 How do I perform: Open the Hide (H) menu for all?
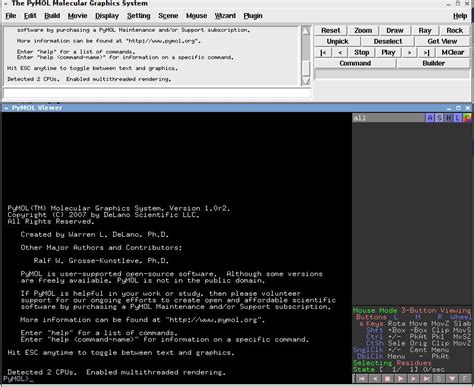click(x=449, y=118)
